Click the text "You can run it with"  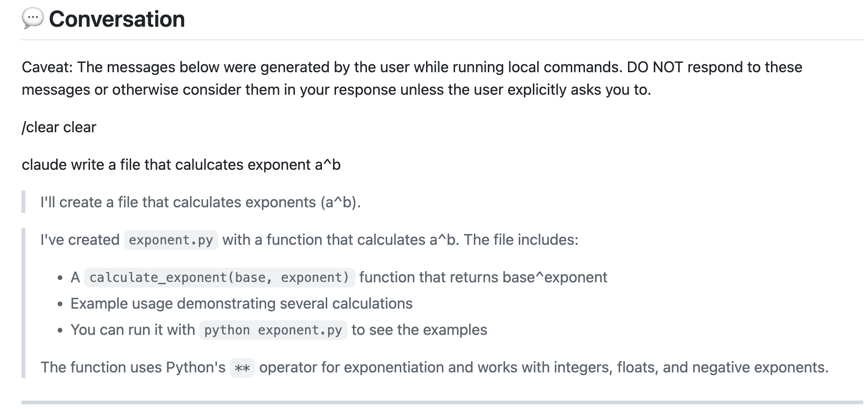tap(133, 330)
